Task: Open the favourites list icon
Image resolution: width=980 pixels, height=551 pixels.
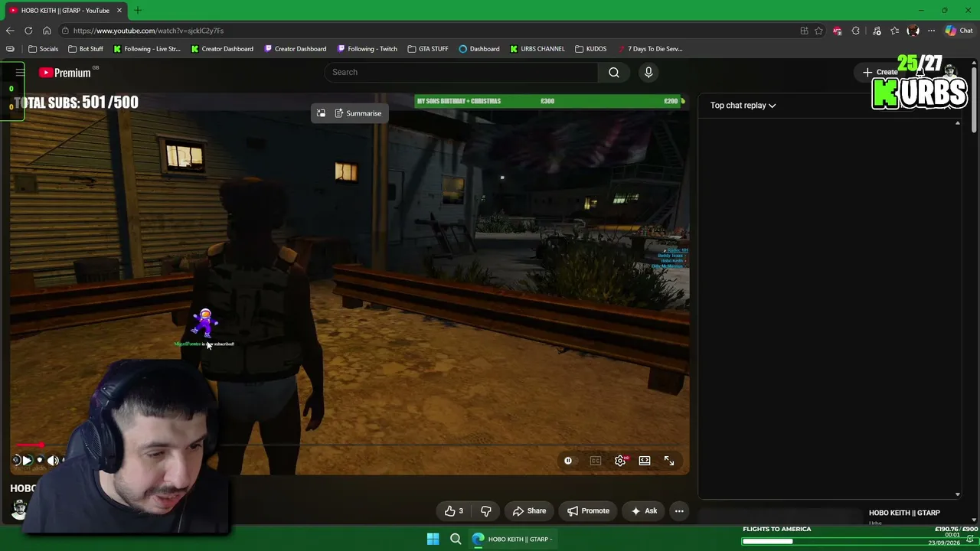Action: point(894,31)
